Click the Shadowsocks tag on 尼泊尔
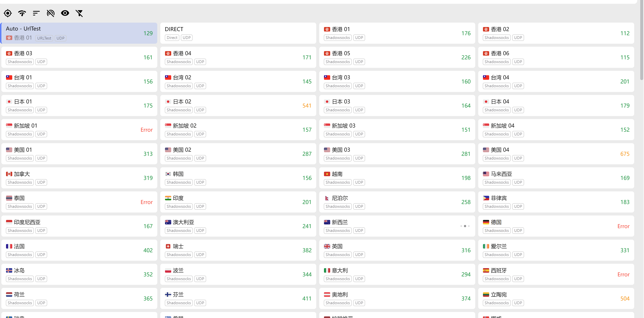This screenshot has height=318, width=644. 338,206
